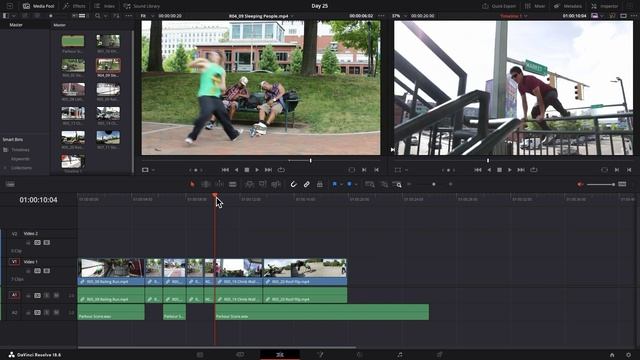The image size is (640, 360).
Task: Open the Flag color dropdown arrow
Action: click(x=341, y=185)
